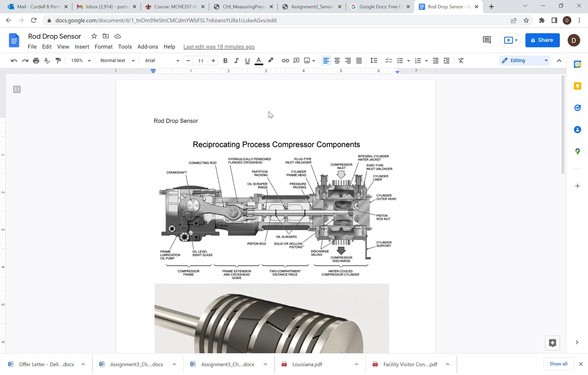Viewport: 588px width, 375px height.
Task: Expand bulleted list options arrow
Action: pyautogui.click(x=408, y=61)
